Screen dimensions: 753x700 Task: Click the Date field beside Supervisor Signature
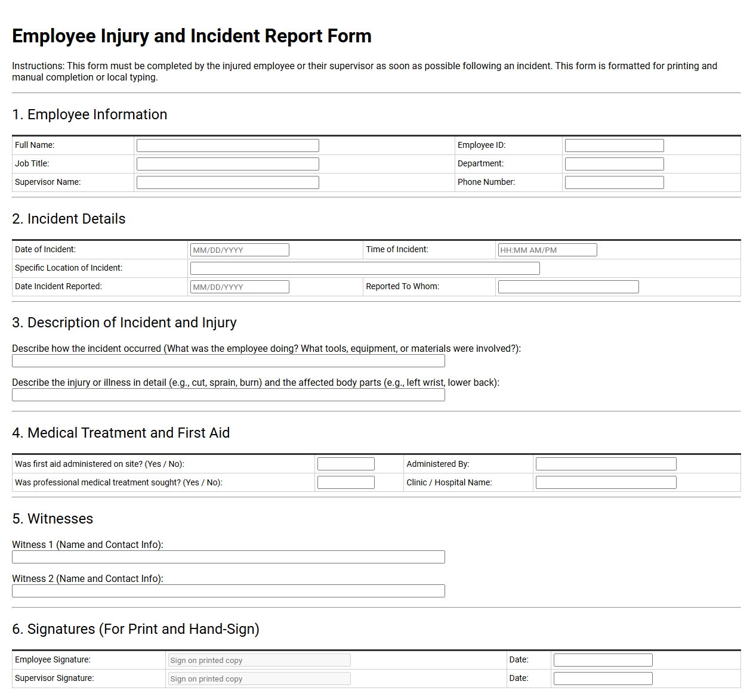click(x=603, y=679)
